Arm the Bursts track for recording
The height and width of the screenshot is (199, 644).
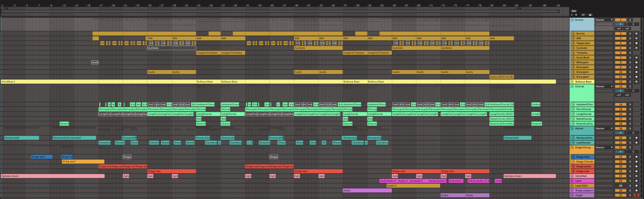(x=636, y=34)
